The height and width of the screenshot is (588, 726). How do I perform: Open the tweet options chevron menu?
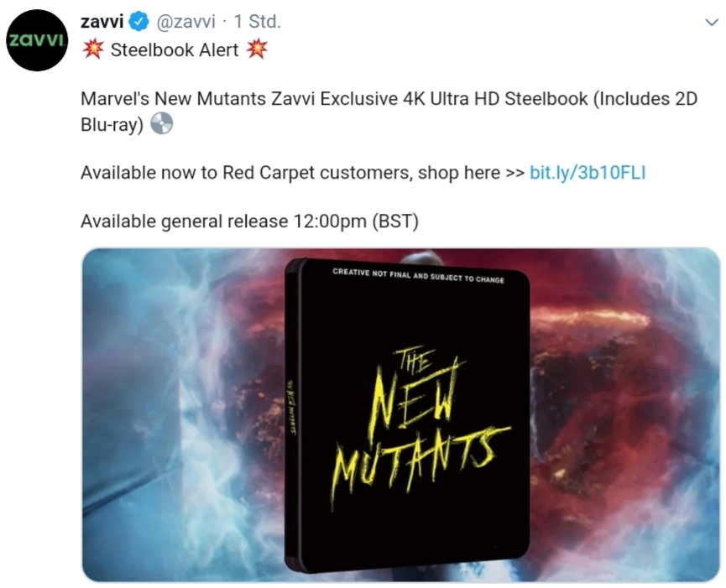click(x=711, y=22)
